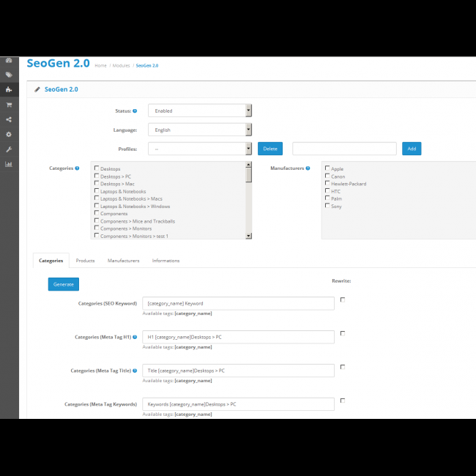Open the Catalog tag icon in sidebar
Viewport: 476px width, 476px height.
pyautogui.click(x=9, y=75)
